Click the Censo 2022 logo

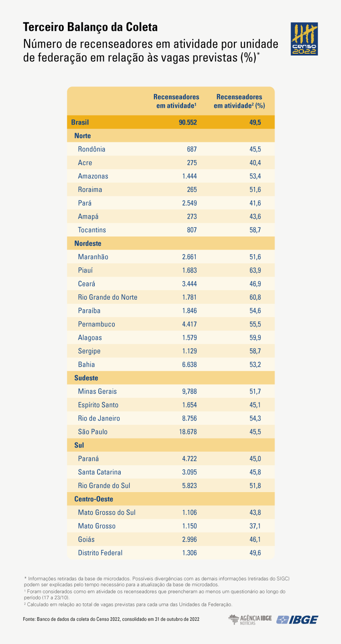click(304, 39)
